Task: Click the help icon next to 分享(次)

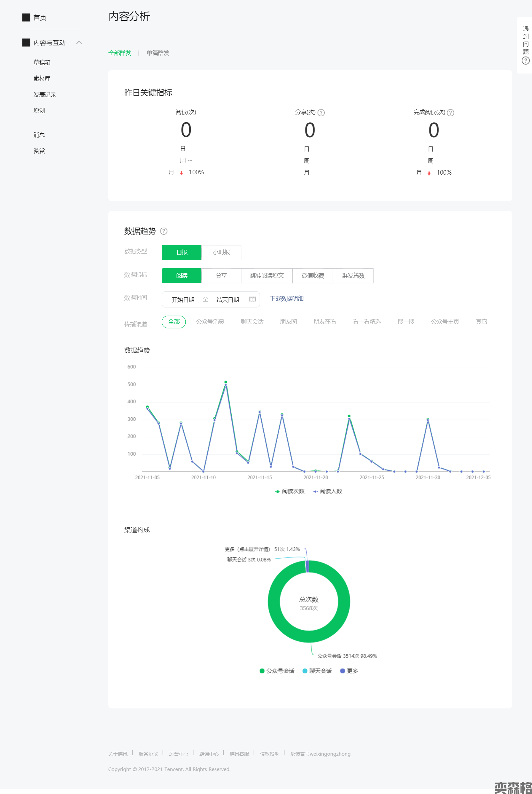Action: click(x=321, y=113)
